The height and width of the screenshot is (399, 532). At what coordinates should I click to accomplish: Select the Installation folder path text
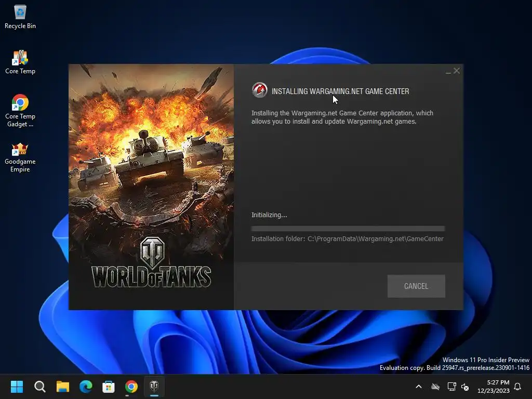348,239
